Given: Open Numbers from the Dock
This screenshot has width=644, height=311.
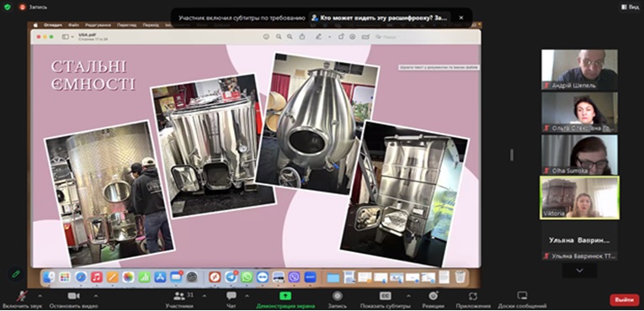Looking at the screenshot, I should point(144,277).
